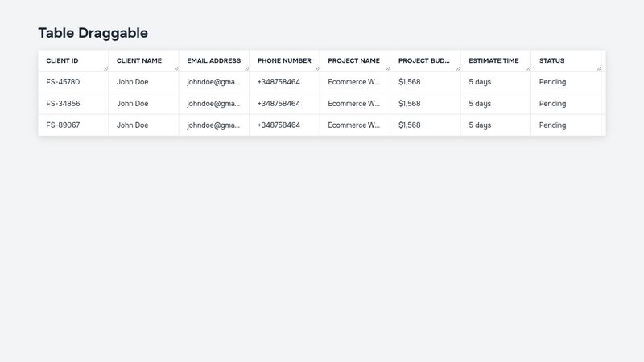Viewport: 644px width, 362px height.
Task: Click the Pending status in the first row
Action: [552, 82]
